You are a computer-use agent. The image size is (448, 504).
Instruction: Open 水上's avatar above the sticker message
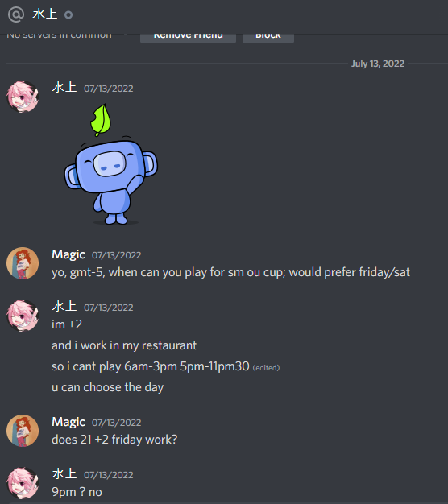(x=23, y=96)
